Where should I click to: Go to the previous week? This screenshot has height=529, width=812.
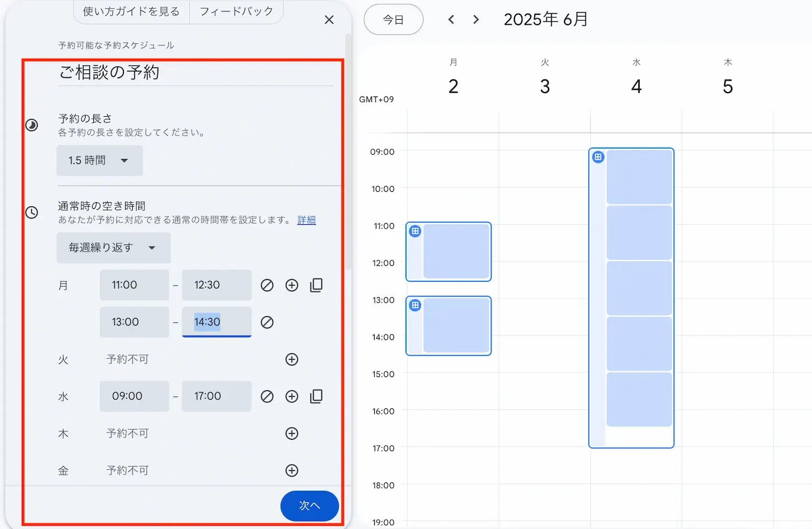(451, 20)
